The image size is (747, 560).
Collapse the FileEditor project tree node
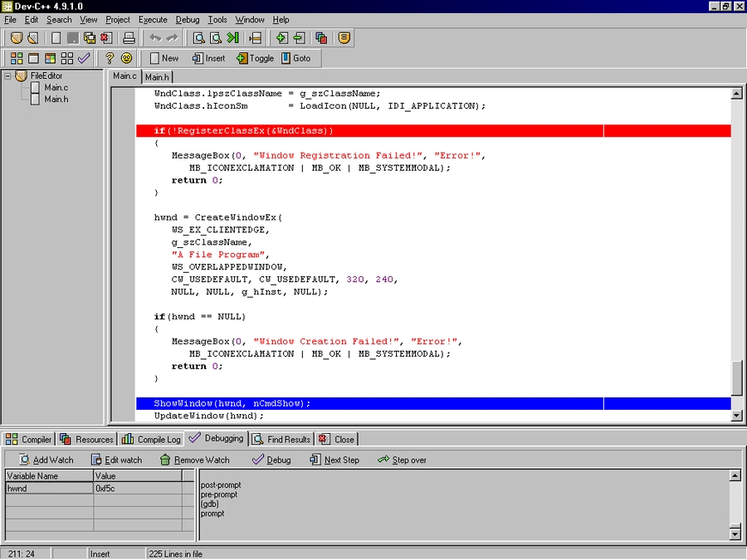pyautogui.click(x=7, y=75)
